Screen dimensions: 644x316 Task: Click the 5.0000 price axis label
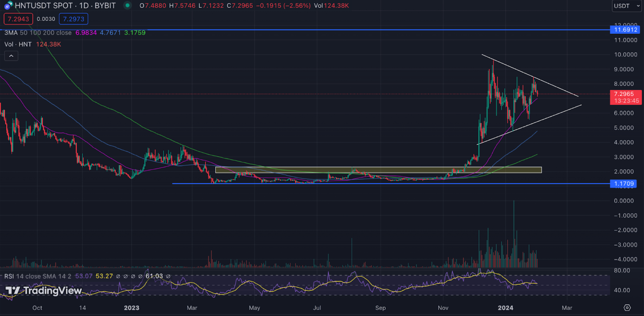[x=624, y=128]
